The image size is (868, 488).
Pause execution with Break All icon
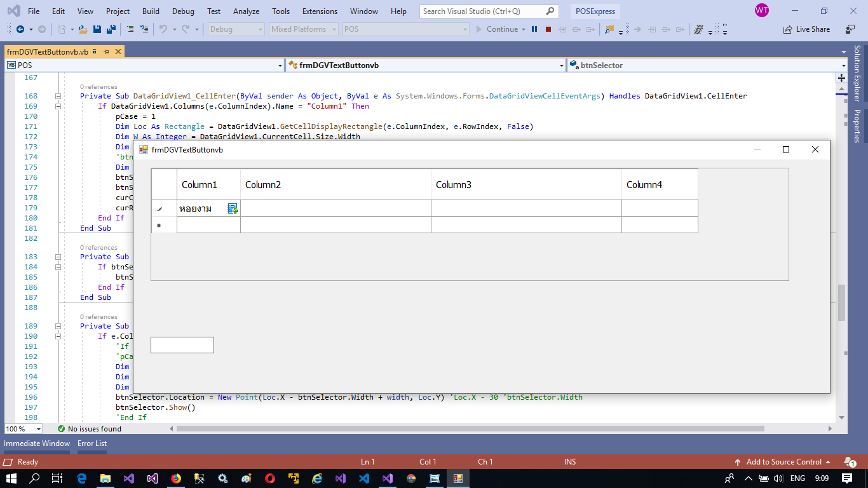[x=534, y=29]
